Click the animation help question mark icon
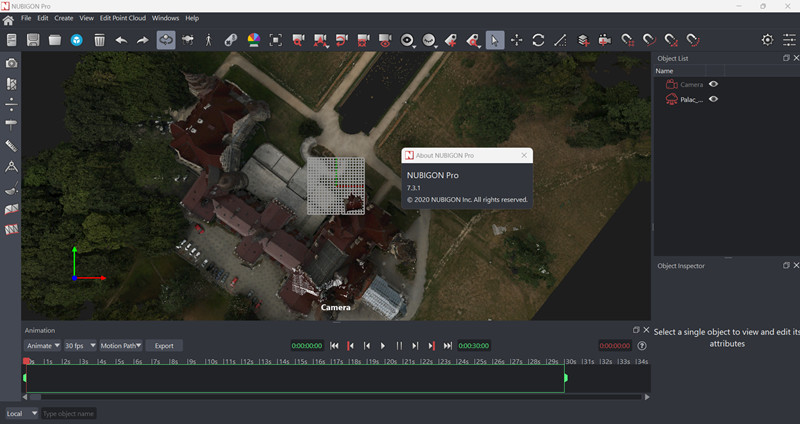 (642, 346)
